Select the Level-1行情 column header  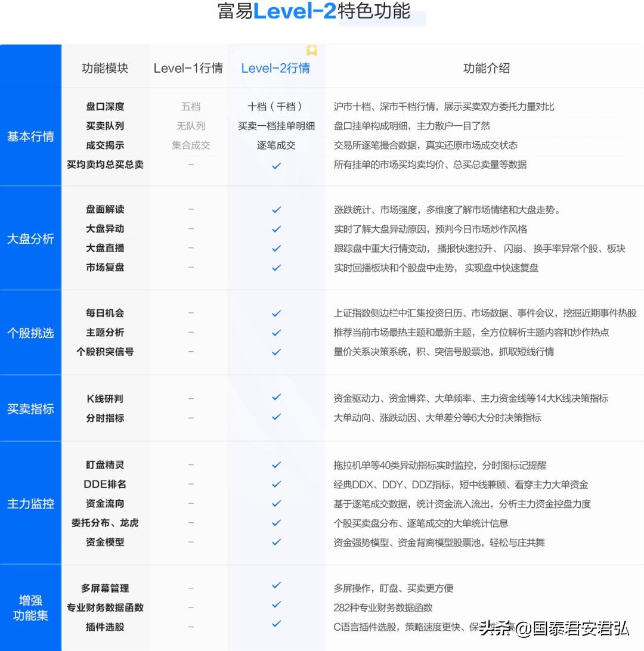click(188, 68)
